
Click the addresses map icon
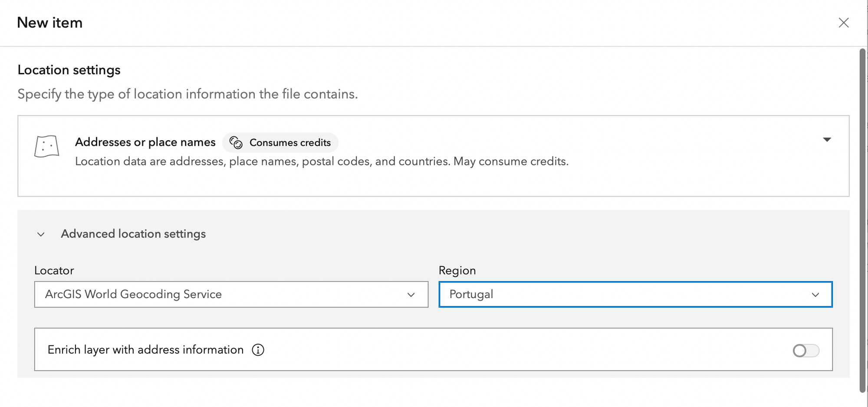pyautogui.click(x=46, y=146)
